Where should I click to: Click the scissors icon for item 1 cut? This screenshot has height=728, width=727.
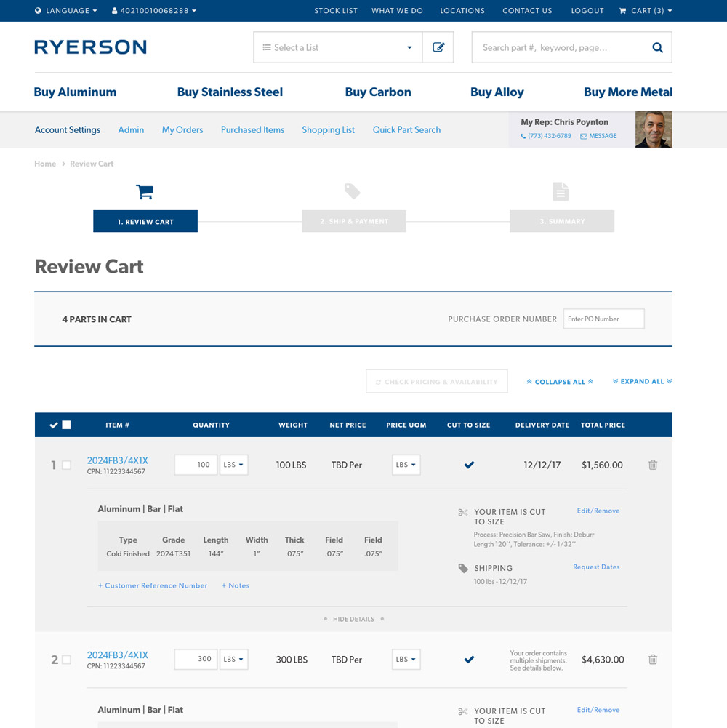tap(463, 513)
